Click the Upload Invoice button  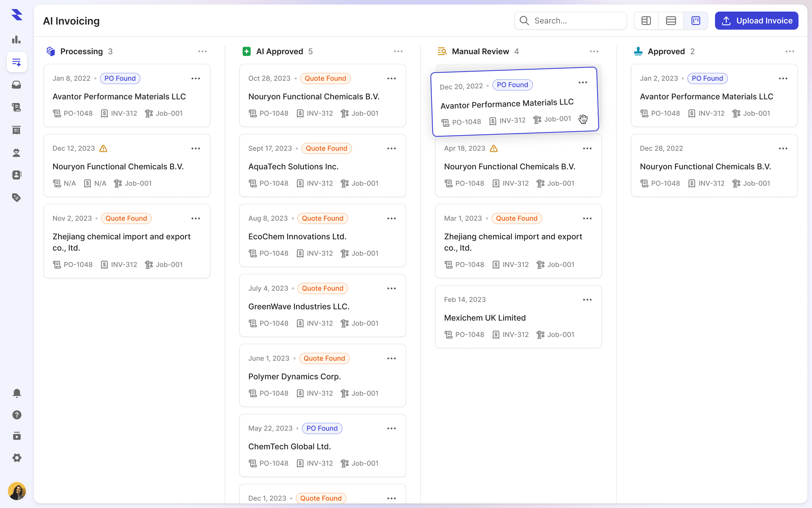(756, 21)
